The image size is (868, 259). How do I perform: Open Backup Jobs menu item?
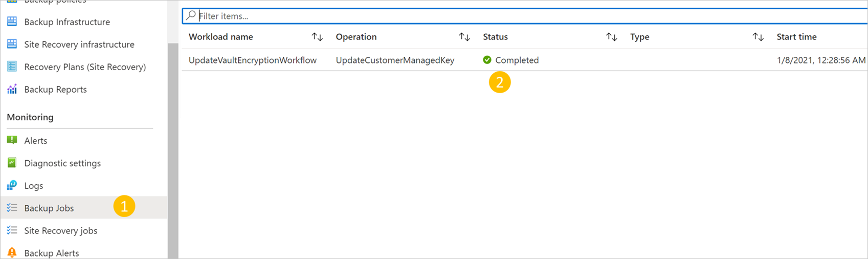click(49, 208)
